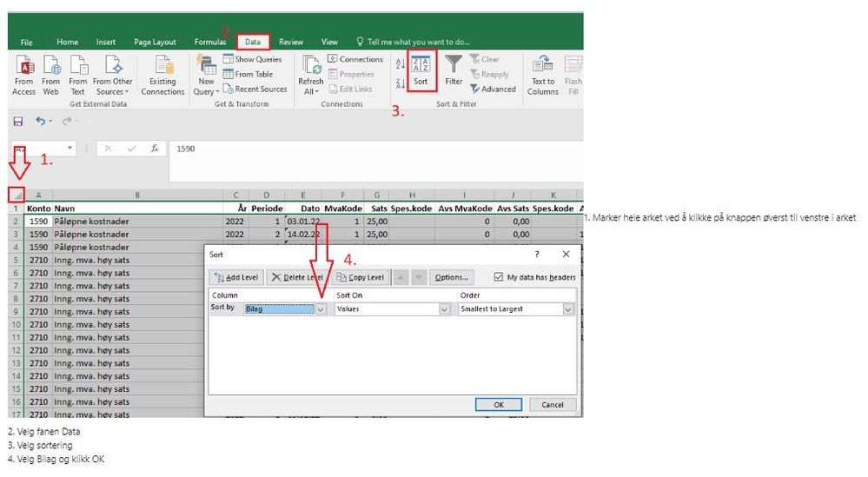The image size is (868, 477).
Task: Open the Order Smallest to Largest dropdown
Action: (x=568, y=309)
